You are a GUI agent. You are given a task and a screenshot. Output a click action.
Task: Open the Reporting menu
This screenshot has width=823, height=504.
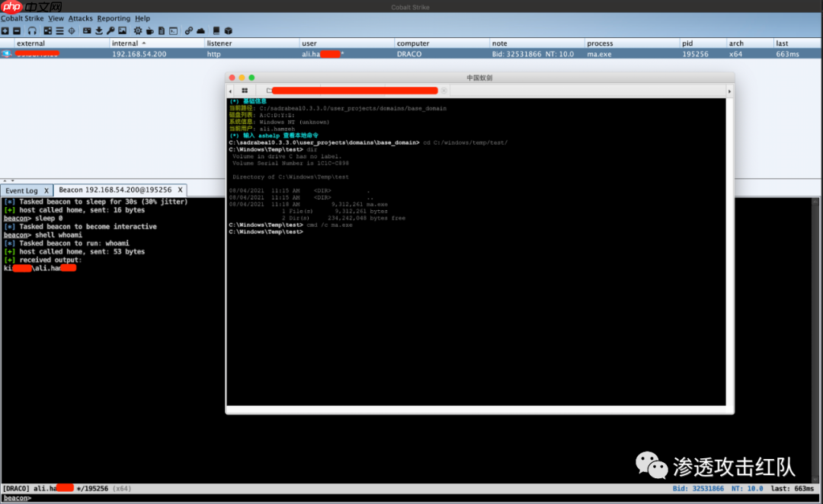[114, 18]
